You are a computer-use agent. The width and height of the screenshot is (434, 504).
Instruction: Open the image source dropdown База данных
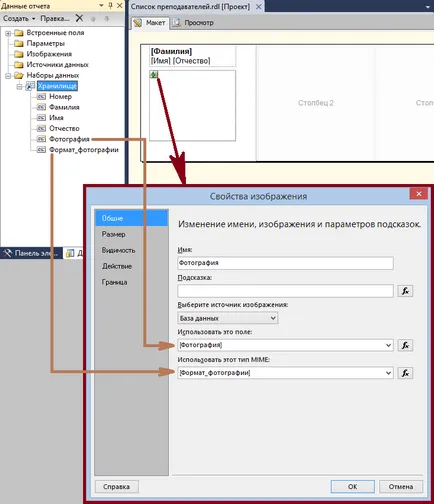pos(228,318)
